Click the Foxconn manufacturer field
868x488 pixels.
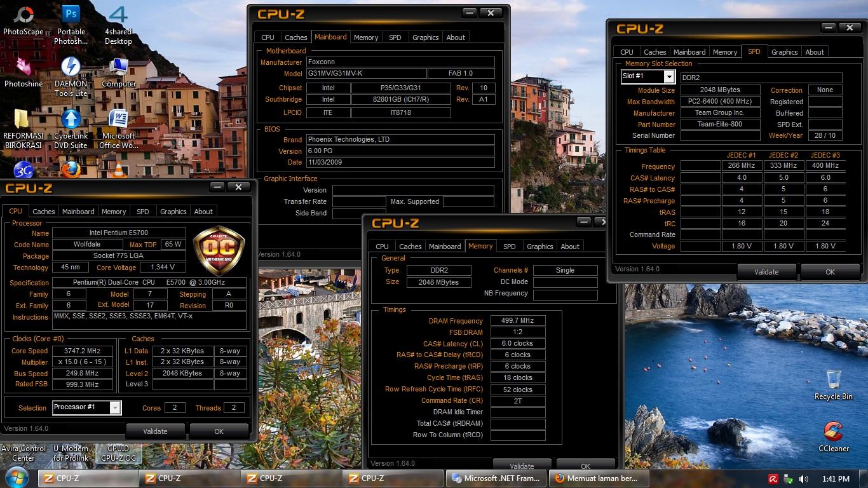(x=400, y=62)
